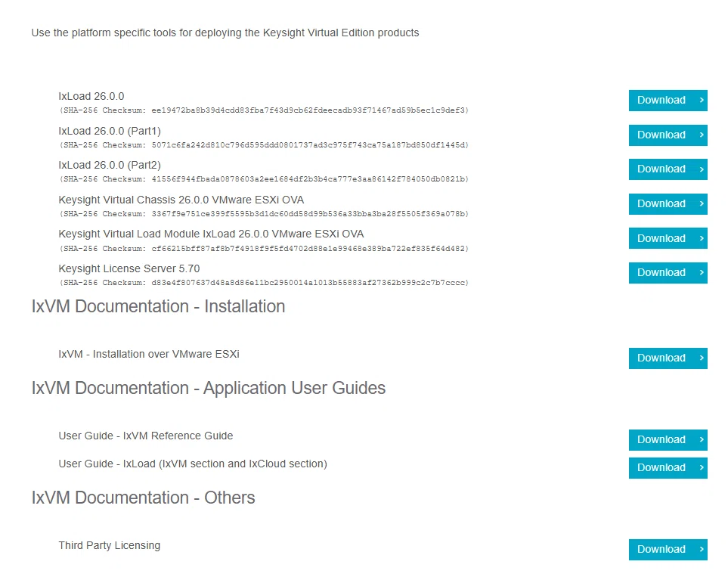This screenshot has height=580, width=728.
Task: Click "IxVM - Installation over VMware ESXi" text
Action: click(149, 354)
